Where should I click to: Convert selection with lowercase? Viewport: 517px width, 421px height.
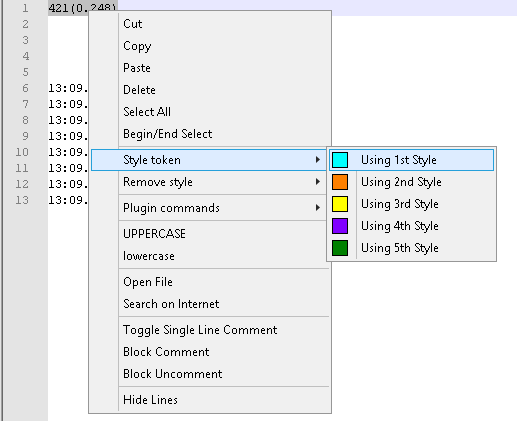(210, 256)
